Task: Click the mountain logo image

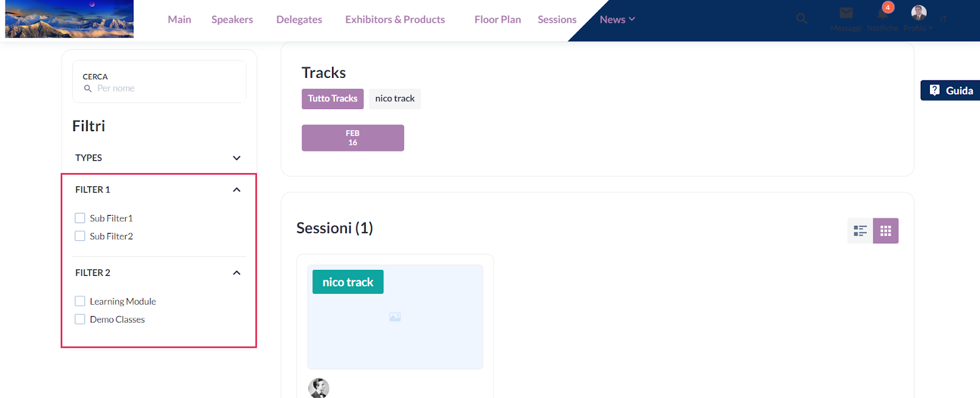Action: tap(69, 19)
